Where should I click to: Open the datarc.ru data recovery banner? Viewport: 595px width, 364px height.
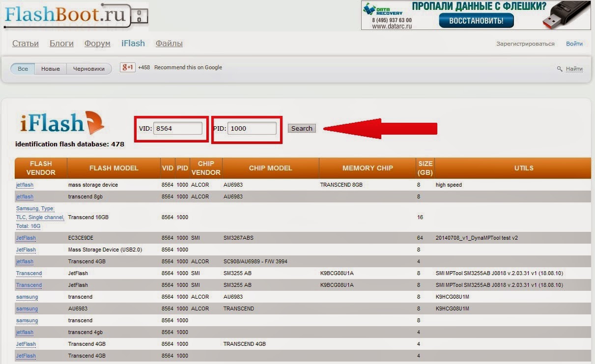(x=475, y=15)
